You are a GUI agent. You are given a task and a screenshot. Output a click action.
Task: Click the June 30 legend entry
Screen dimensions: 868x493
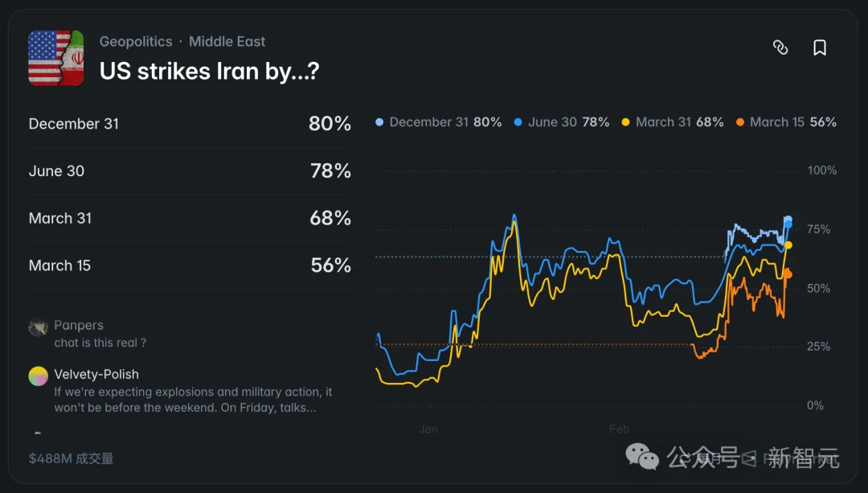561,122
